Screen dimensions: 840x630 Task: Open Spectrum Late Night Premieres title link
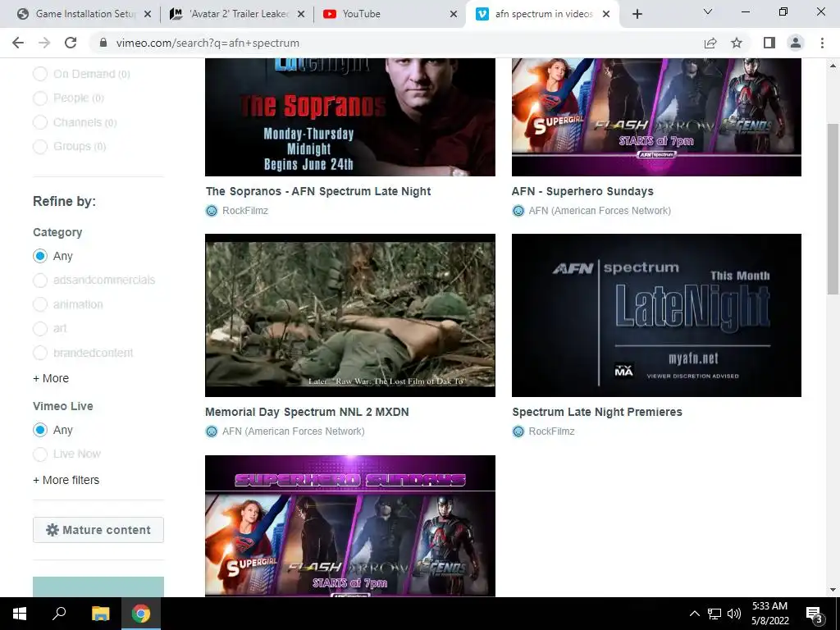point(597,412)
